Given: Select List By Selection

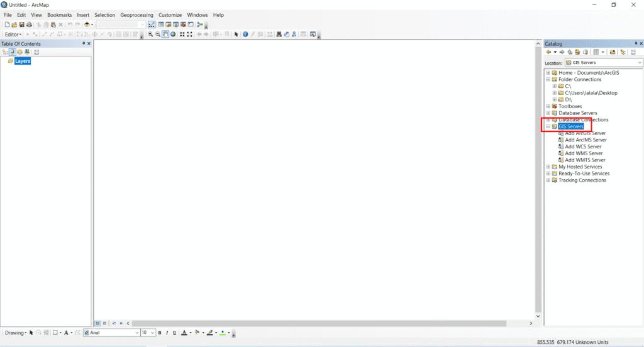Looking at the screenshot, I should pyautogui.click(x=27, y=52).
